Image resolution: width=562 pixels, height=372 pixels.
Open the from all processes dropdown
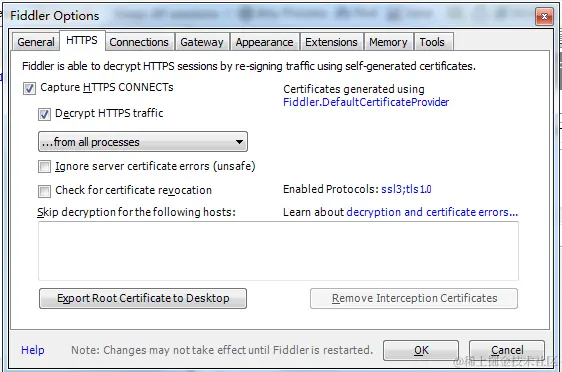click(x=143, y=142)
